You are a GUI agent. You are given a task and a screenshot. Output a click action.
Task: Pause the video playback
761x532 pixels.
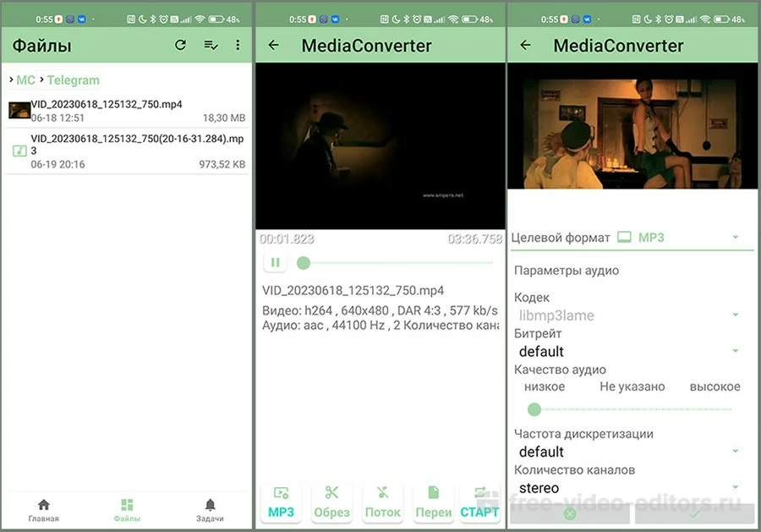[275, 262]
